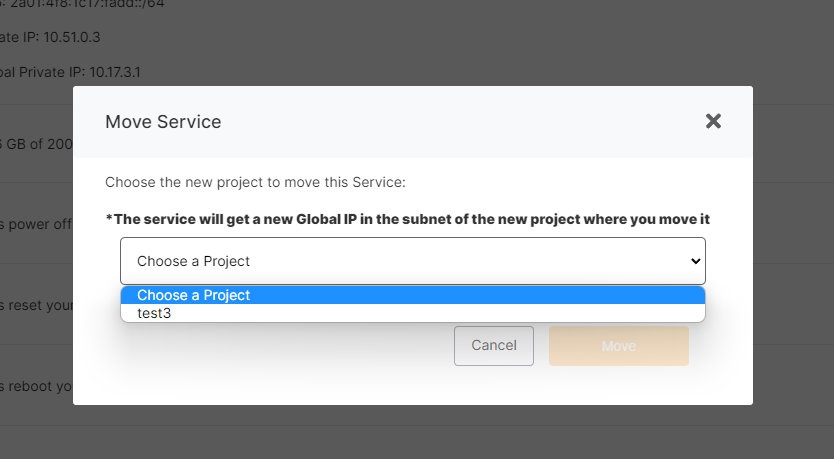Click the "Move Service" dialog title

point(163,122)
